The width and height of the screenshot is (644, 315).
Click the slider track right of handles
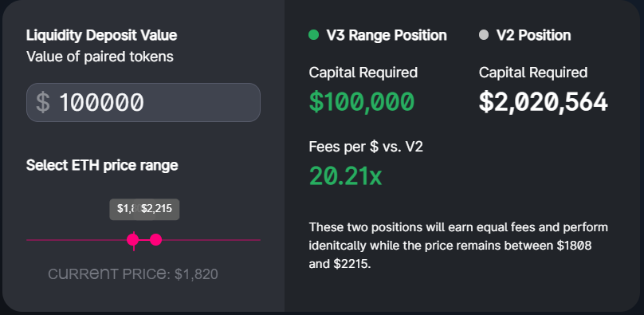[x=211, y=240]
